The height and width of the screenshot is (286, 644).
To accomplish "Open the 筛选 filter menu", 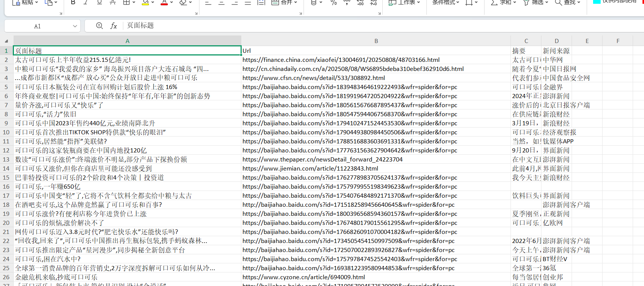I will (535, 2).
